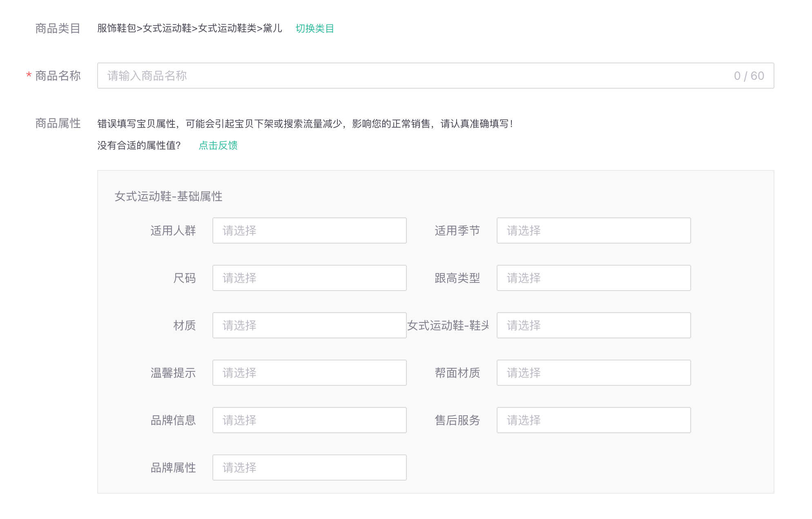Screen dimensions: 812x519
Task: Click the 商品属性 warning message text
Action: pyautogui.click(x=305, y=123)
